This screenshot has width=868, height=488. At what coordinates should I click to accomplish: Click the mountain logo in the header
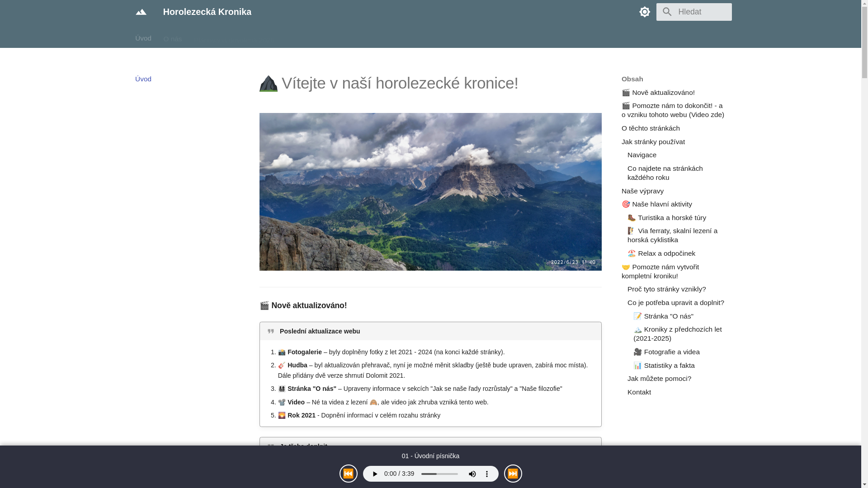(x=141, y=12)
